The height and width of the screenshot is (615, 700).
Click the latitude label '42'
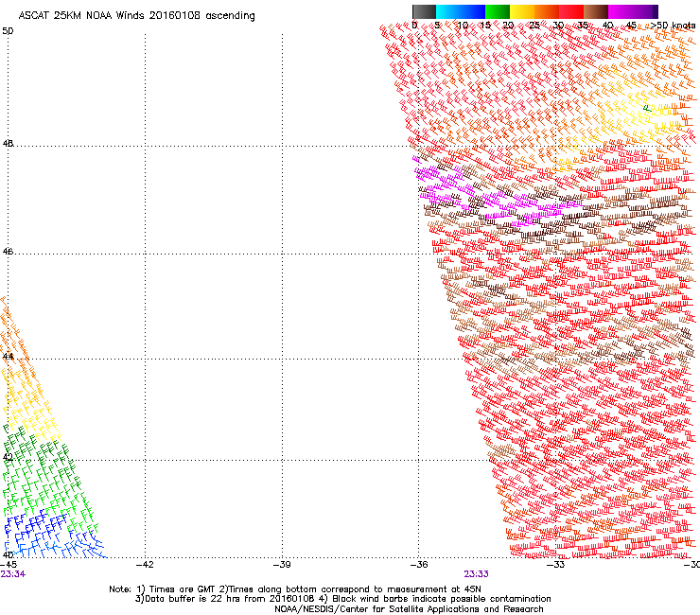coord(8,457)
